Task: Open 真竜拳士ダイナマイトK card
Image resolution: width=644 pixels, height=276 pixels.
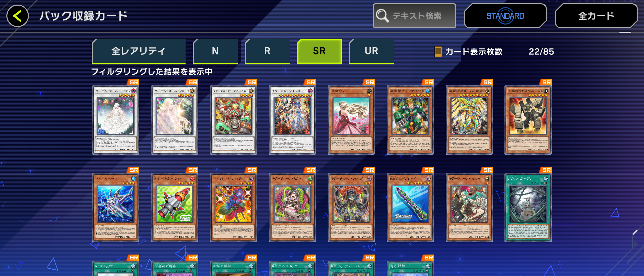Action: [410, 120]
